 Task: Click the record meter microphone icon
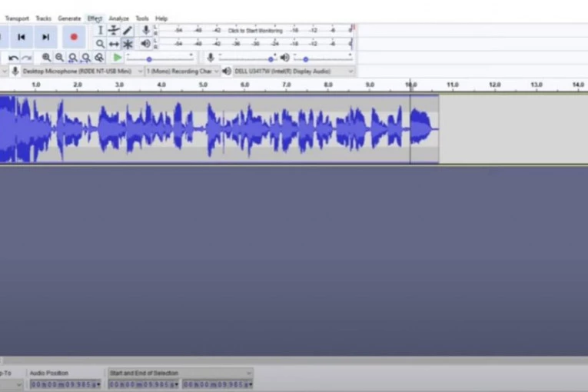click(x=145, y=31)
